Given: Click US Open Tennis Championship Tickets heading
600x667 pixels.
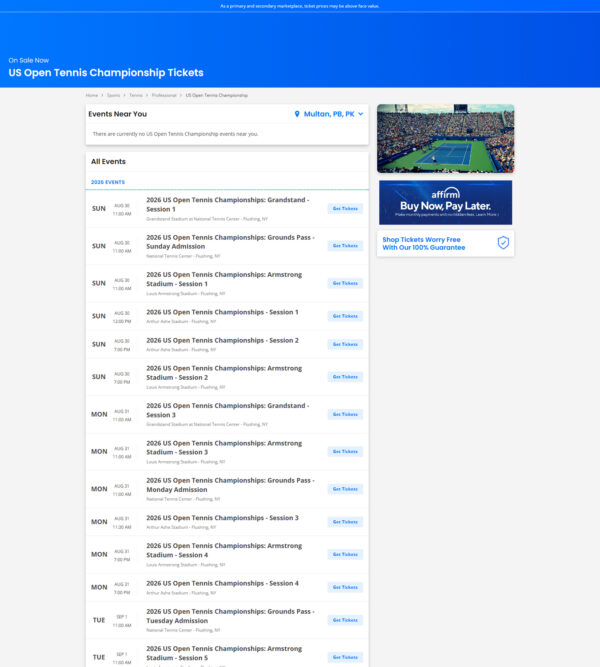Looking at the screenshot, I should tap(106, 73).
